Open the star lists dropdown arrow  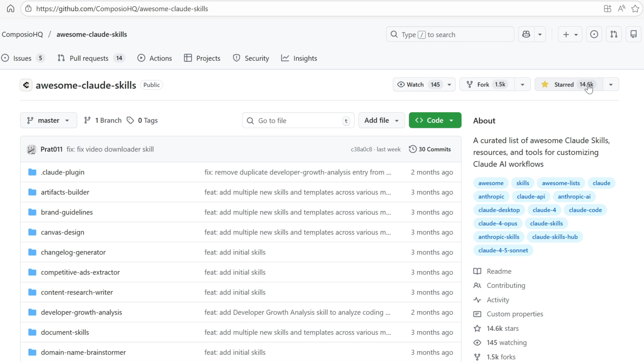(611, 85)
